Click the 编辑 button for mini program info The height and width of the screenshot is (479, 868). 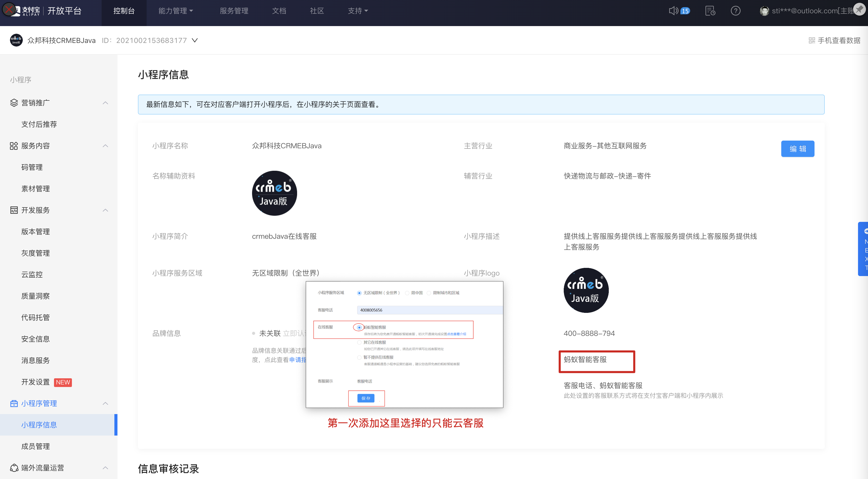[x=798, y=149]
